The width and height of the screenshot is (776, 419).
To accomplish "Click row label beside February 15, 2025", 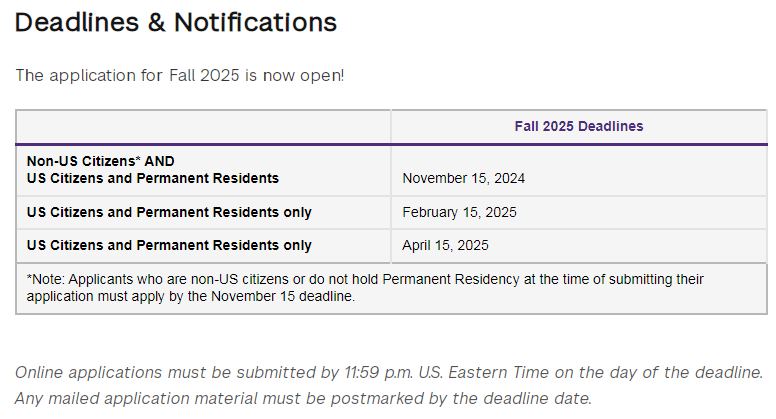I will click(169, 212).
